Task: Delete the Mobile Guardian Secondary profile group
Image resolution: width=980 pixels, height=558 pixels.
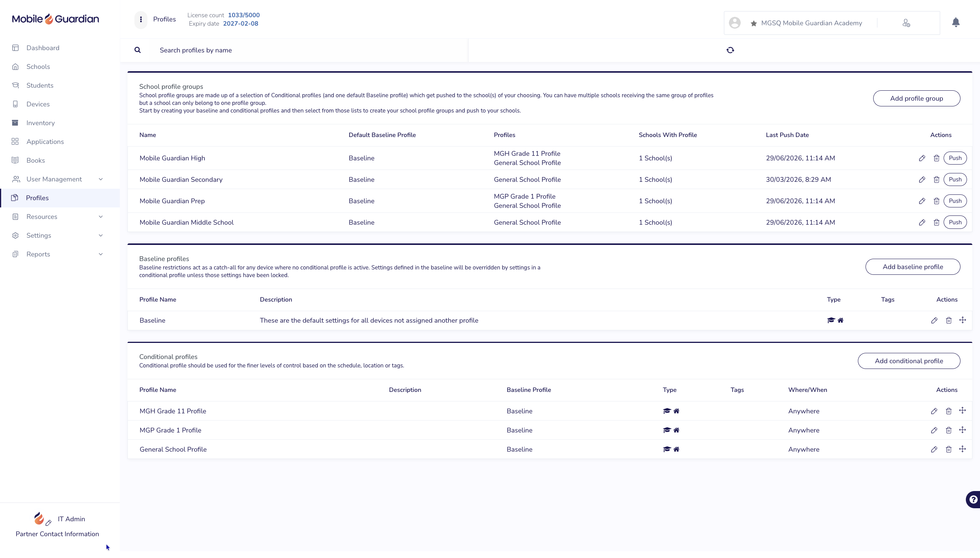Action: point(936,180)
